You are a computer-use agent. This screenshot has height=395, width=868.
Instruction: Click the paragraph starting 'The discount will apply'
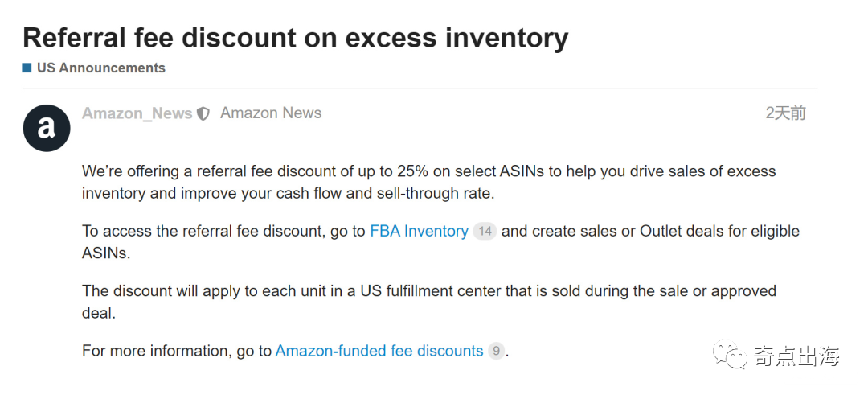428,291
